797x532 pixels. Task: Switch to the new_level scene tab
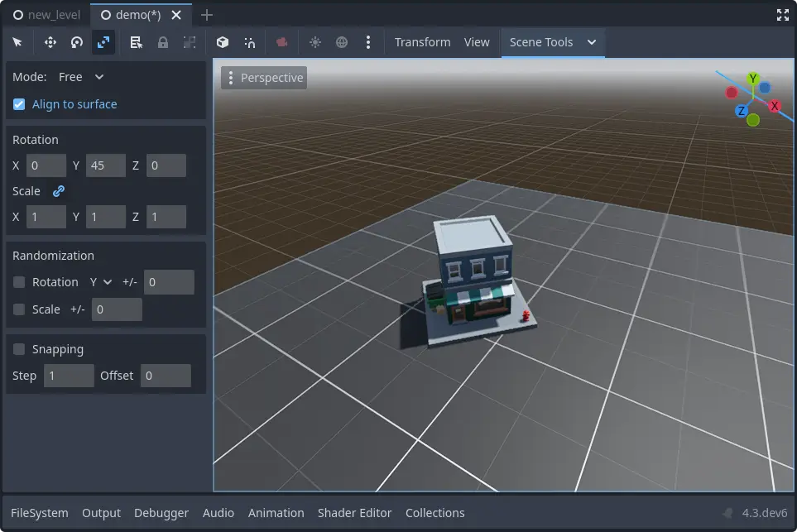46,15
